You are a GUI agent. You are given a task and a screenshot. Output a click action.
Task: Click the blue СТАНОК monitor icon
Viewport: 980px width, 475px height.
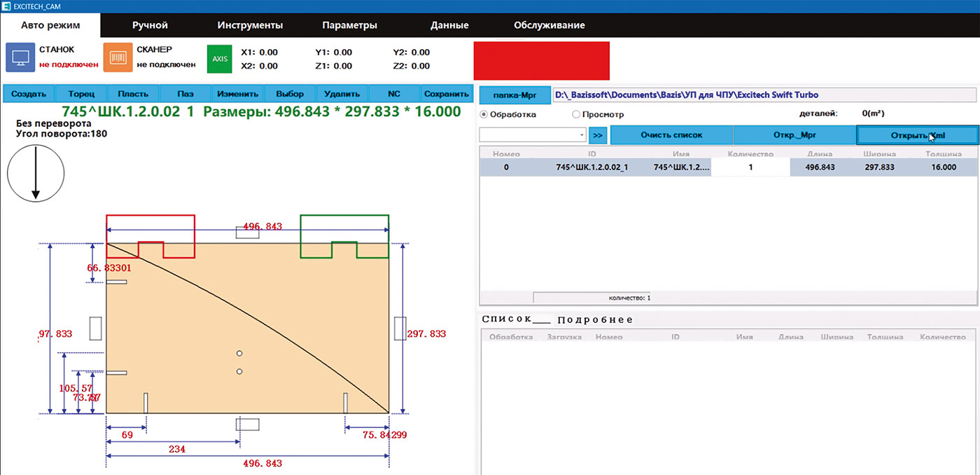[21, 57]
